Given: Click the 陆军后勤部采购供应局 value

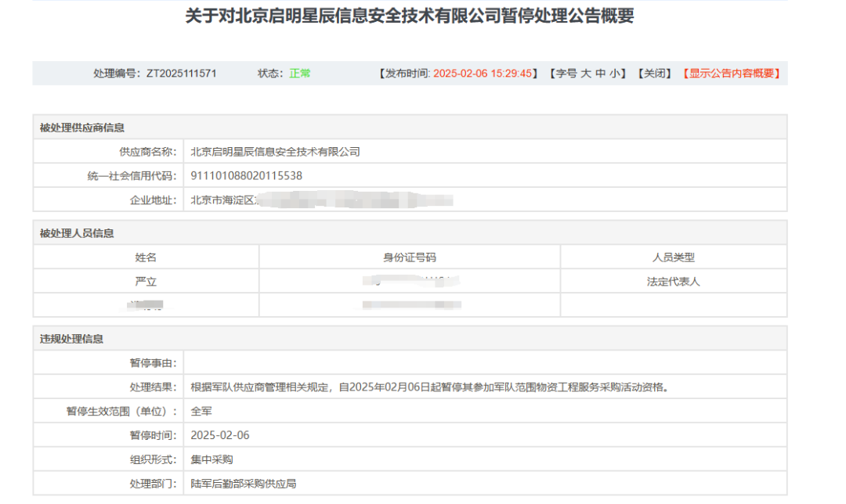Looking at the screenshot, I should pos(244,484).
